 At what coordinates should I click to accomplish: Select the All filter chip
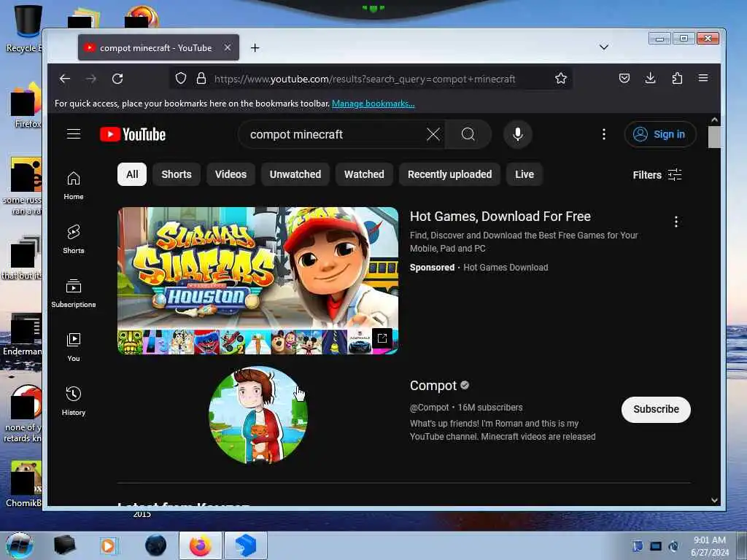132,174
